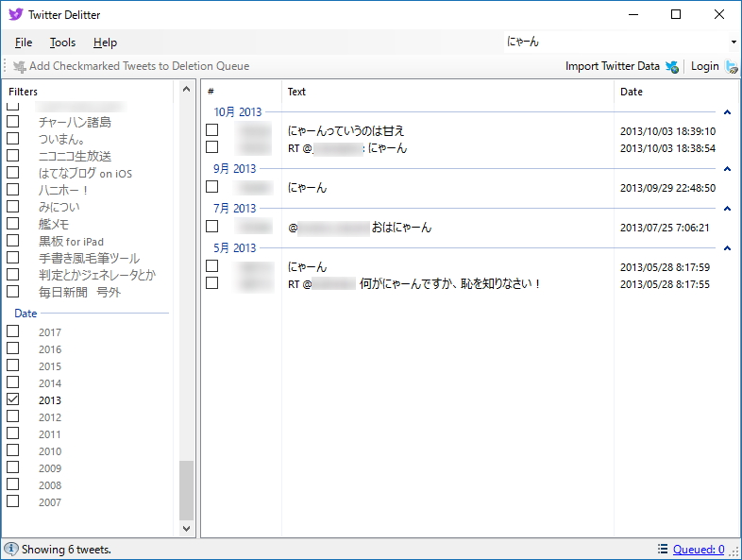Check the はてなブログ on iOS filter
This screenshot has height=560, width=742.
click(x=13, y=173)
